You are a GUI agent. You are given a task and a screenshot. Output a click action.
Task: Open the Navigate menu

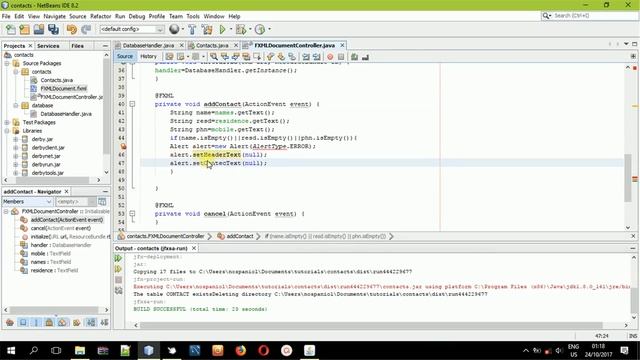pos(54,16)
